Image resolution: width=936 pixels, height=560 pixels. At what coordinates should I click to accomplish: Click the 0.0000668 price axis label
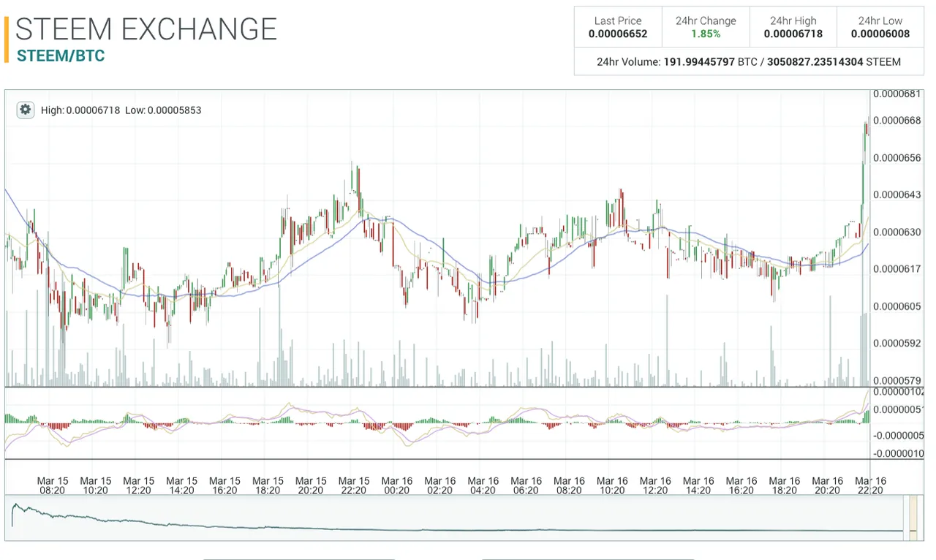point(897,120)
